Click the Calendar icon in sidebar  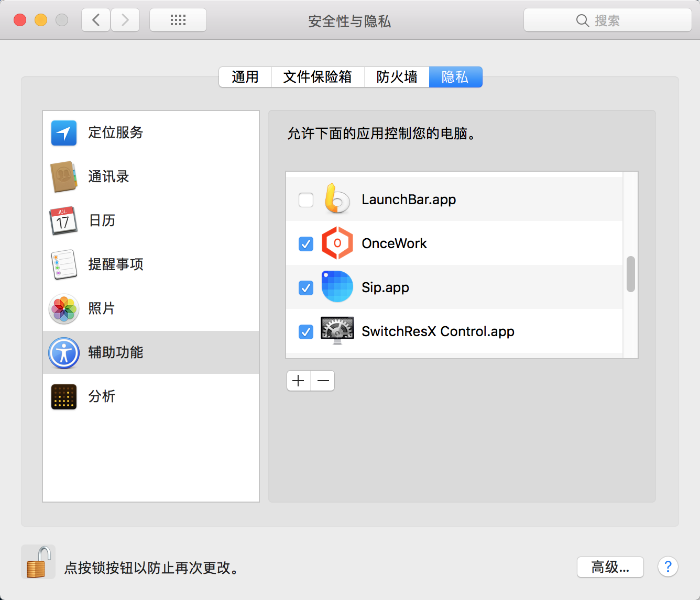[x=64, y=221]
